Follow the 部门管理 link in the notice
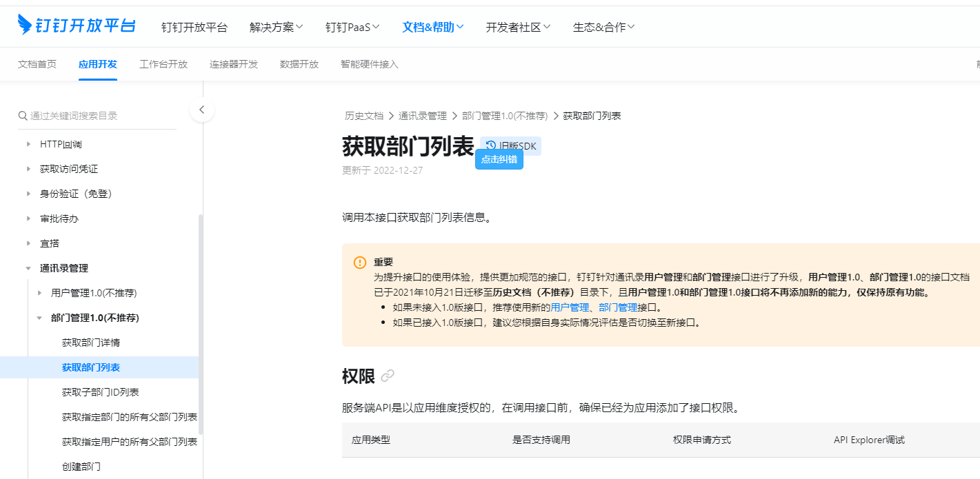The image size is (980, 479). coord(618,307)
